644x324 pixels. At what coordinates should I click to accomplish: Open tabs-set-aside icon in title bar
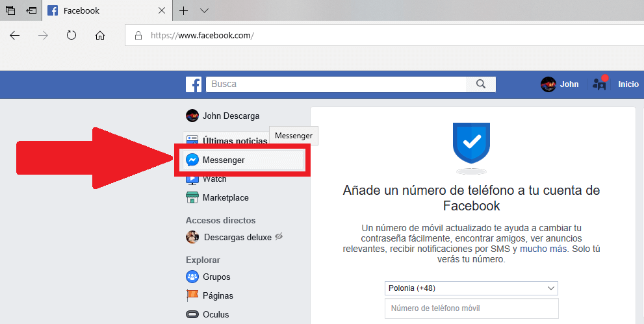(10, 10)
